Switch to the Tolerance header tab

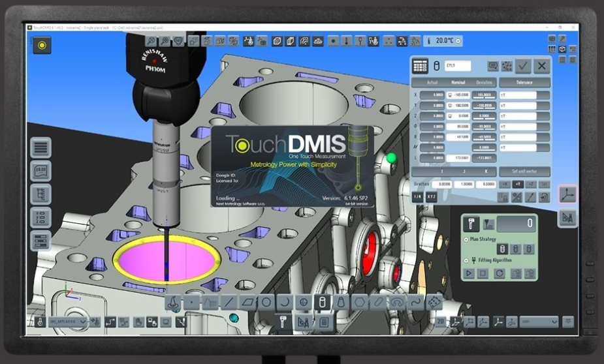click(524, 82)
